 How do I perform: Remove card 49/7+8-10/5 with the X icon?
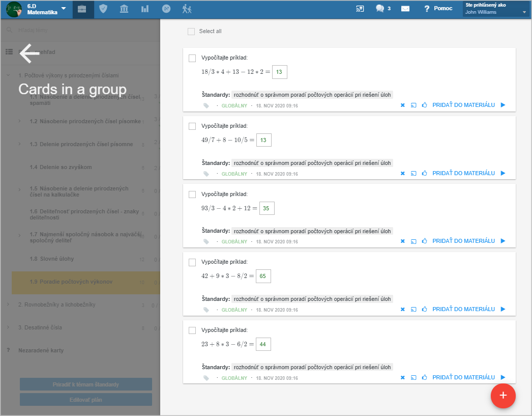point(403,174)
